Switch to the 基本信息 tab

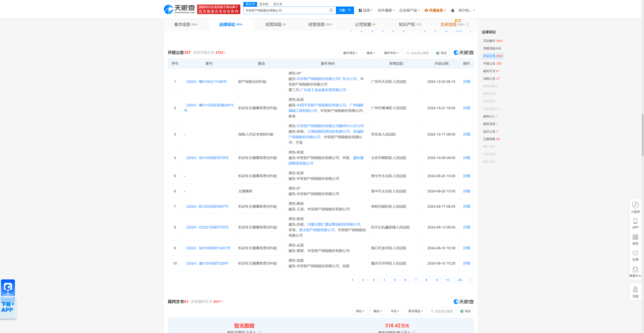coord(186,24)
